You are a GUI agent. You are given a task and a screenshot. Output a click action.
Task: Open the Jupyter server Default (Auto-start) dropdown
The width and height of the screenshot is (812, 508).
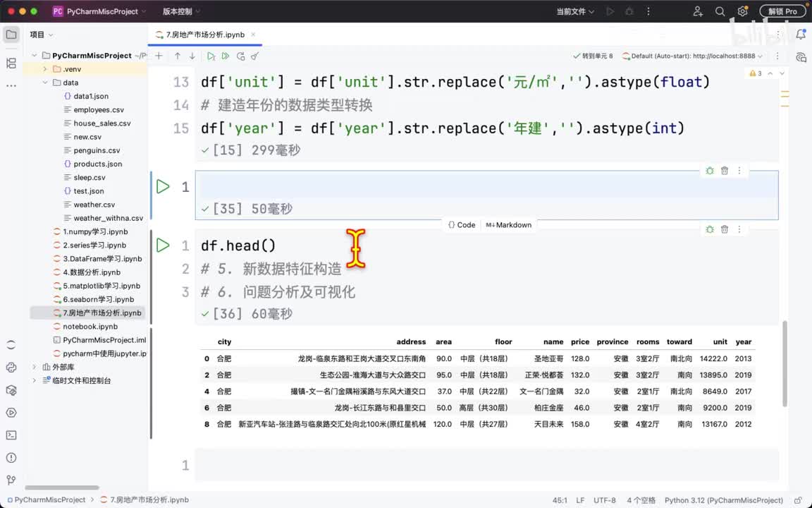(x=692, y=56)
